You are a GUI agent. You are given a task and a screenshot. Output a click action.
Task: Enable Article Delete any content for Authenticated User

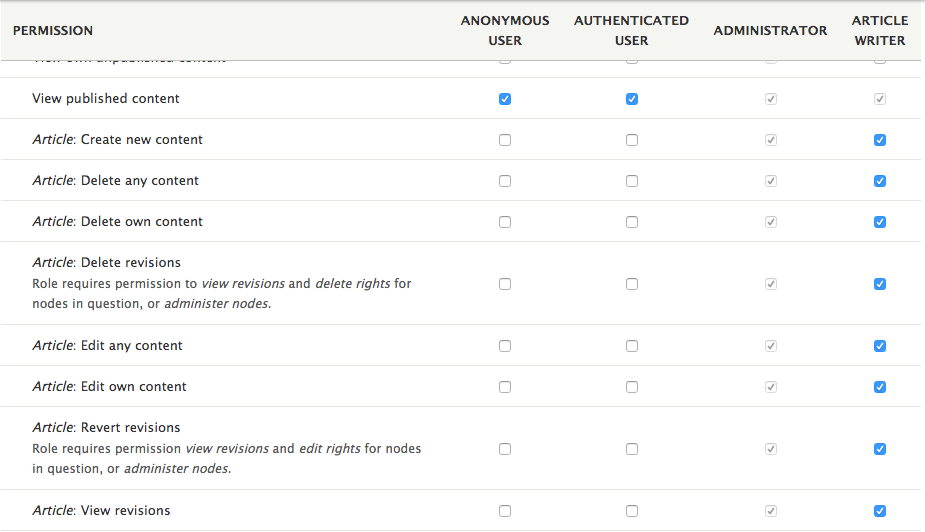(632, 181)
